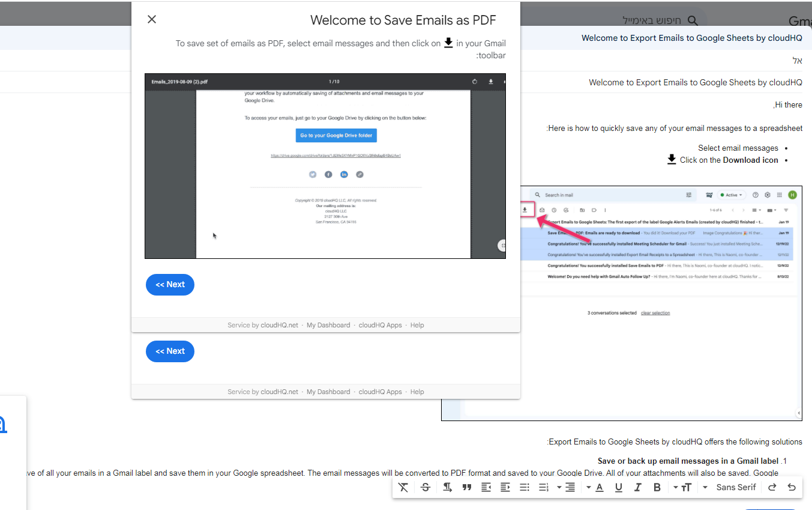
Task: Click the '<< Next' button in the dialog behind
Action: (170, 351)
